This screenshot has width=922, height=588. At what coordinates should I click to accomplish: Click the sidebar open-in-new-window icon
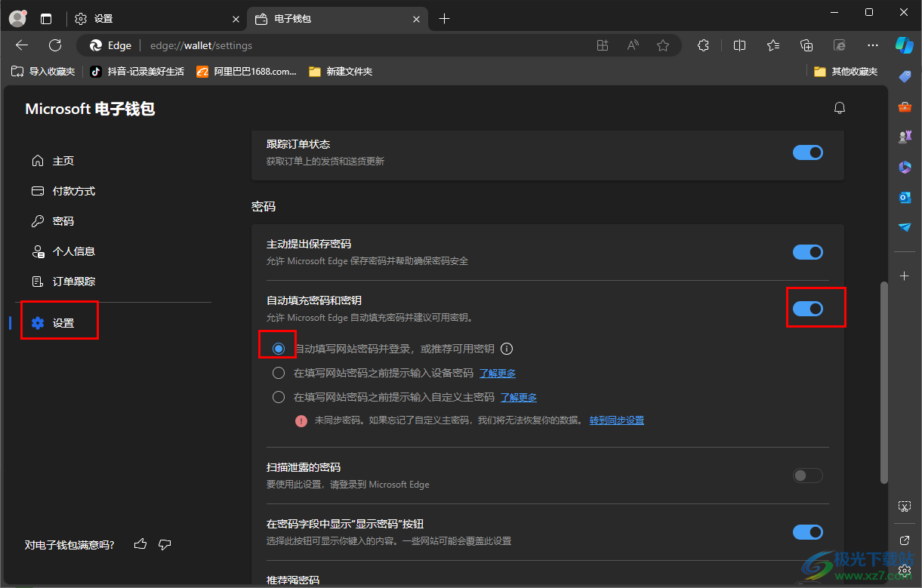(x=905, y=540)
